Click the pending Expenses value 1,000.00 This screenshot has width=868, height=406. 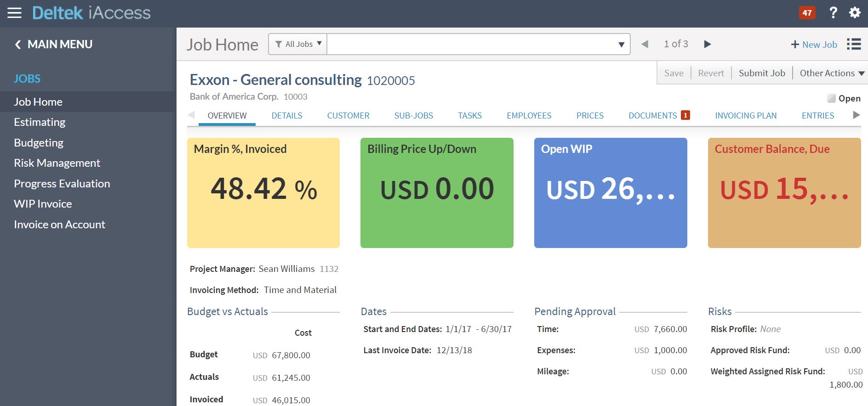tap(670, 350)
